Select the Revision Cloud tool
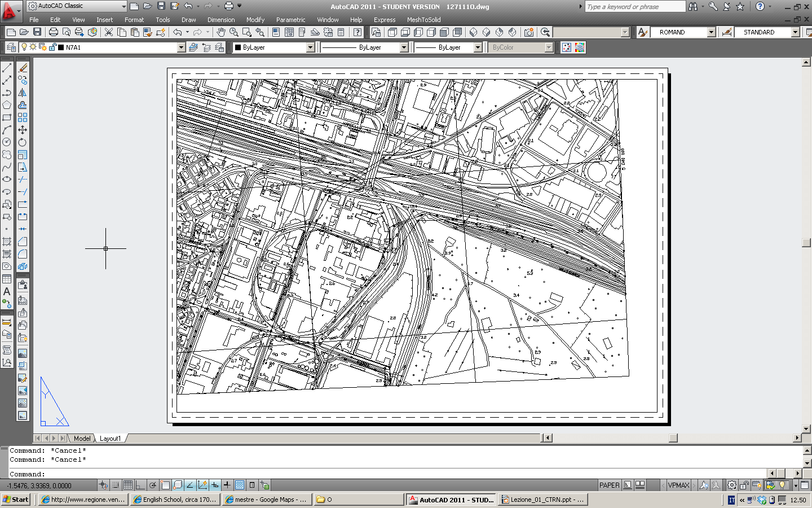 (x=7, y=155)
